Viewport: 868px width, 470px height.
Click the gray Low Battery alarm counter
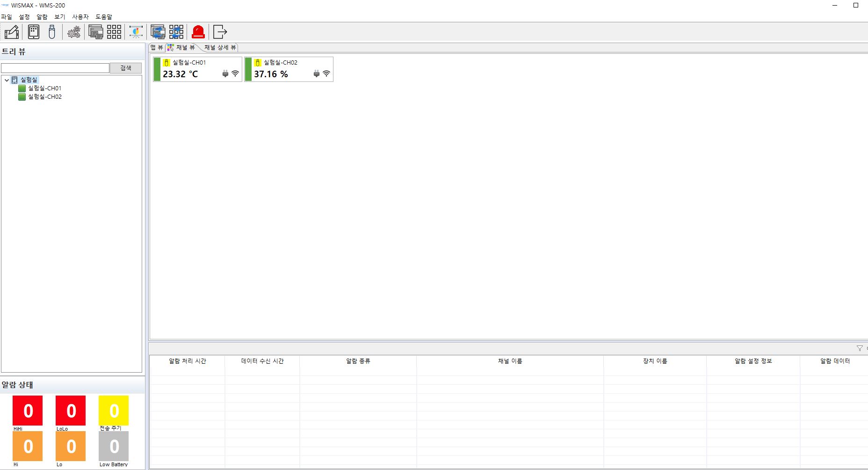[x=114, y=446]
